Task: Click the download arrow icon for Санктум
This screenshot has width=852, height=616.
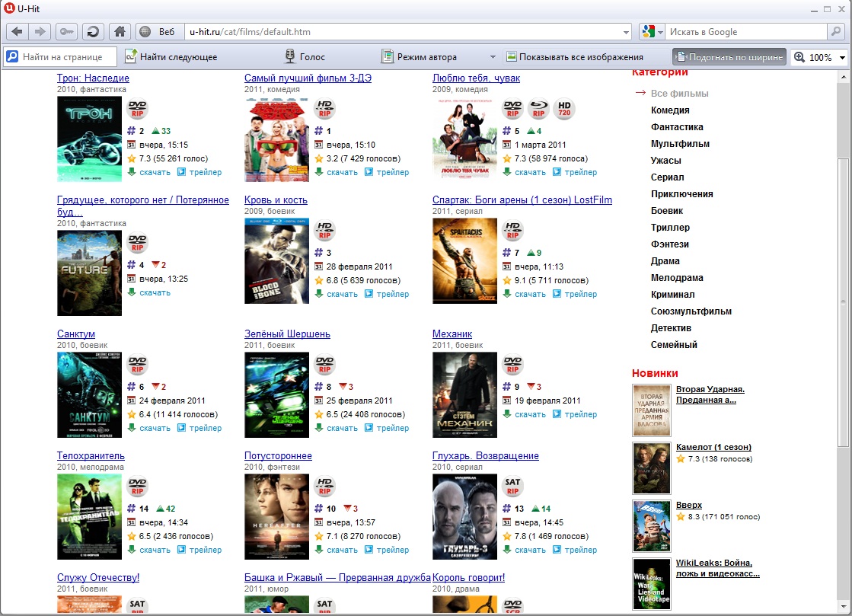Action: click(x=132, y=427)
